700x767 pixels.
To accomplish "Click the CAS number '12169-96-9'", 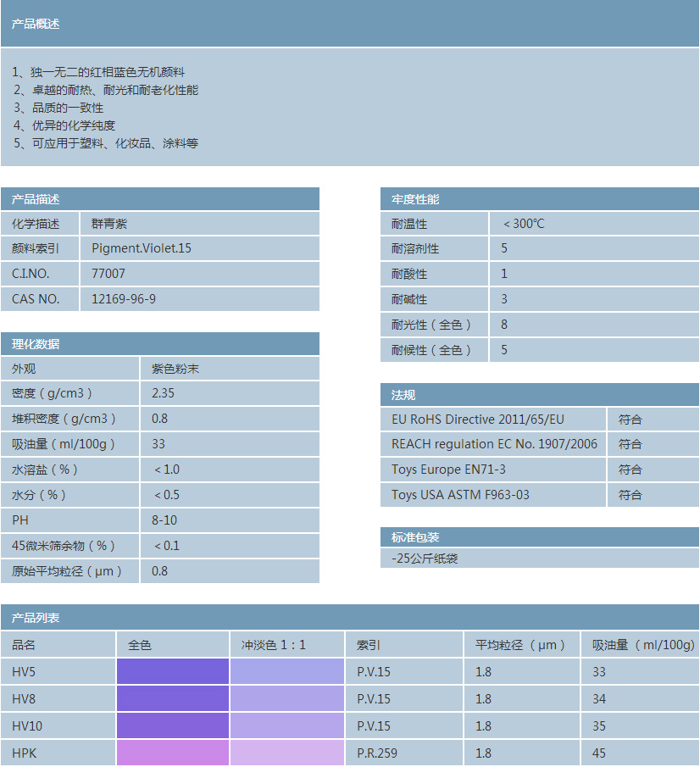I will click(x=124, y=299).
